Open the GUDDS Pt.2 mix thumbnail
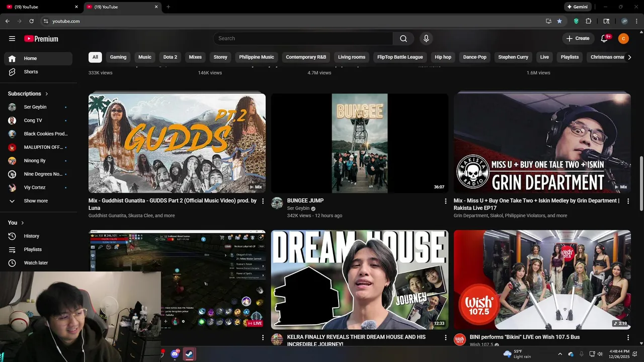644x362 pixels. (177, 143)
